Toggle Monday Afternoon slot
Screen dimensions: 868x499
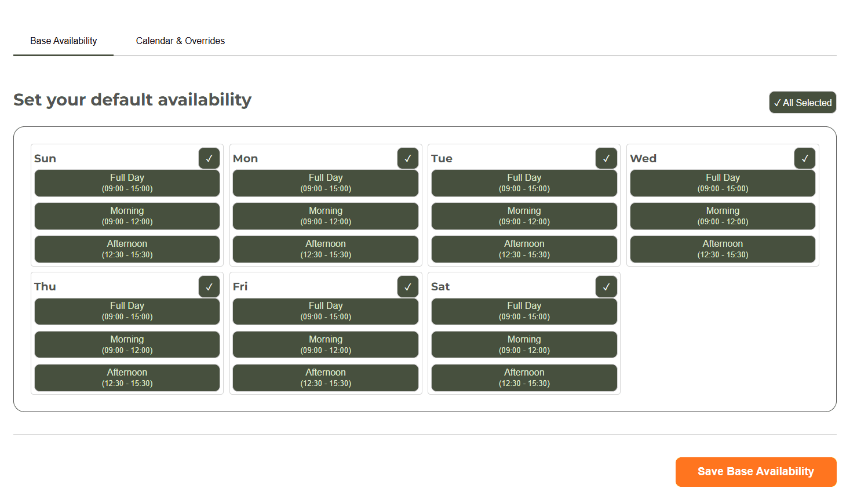pyautogui.click(x=326, y=249)
